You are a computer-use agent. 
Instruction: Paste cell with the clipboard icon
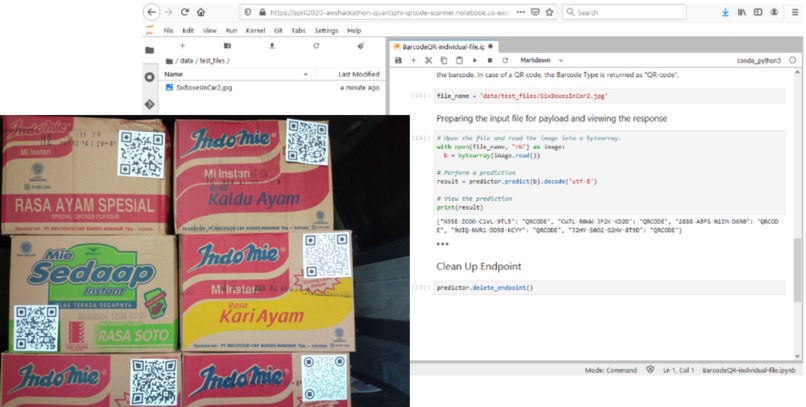(x=460, y=60)
